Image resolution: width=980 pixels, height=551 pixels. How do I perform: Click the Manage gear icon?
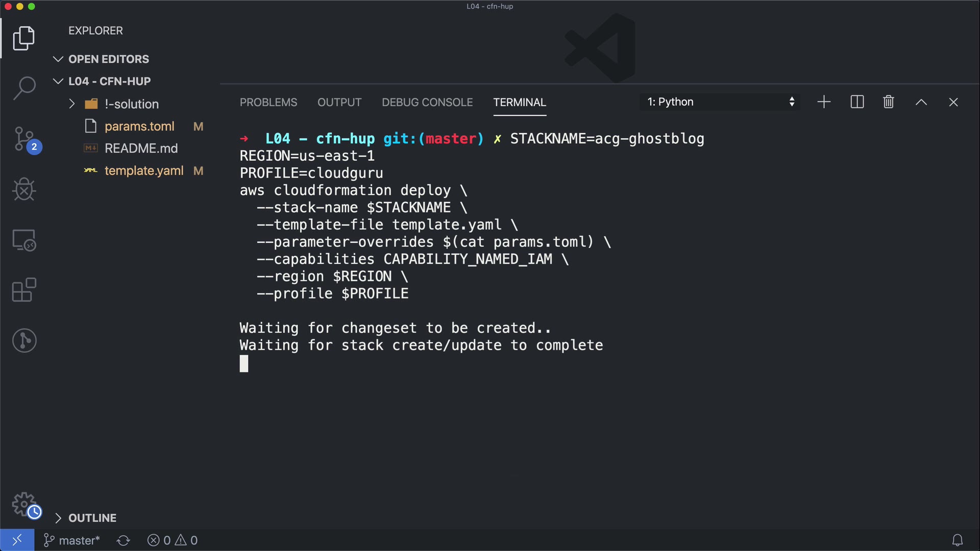24,505
